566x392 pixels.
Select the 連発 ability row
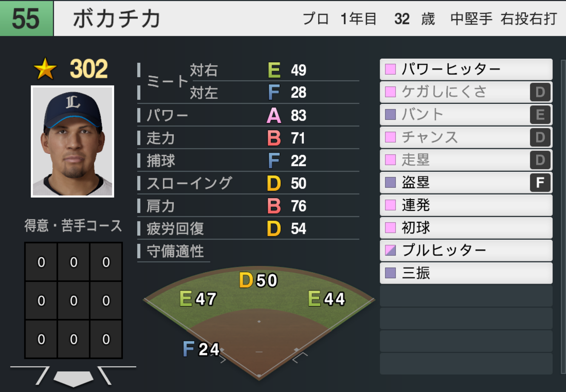(466, 205)
